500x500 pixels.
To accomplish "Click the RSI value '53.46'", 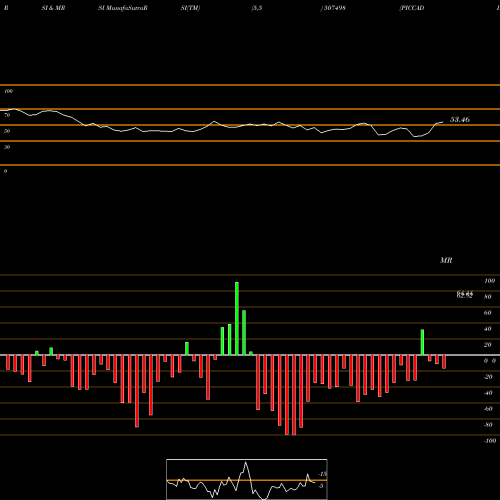I will [460, 119].
